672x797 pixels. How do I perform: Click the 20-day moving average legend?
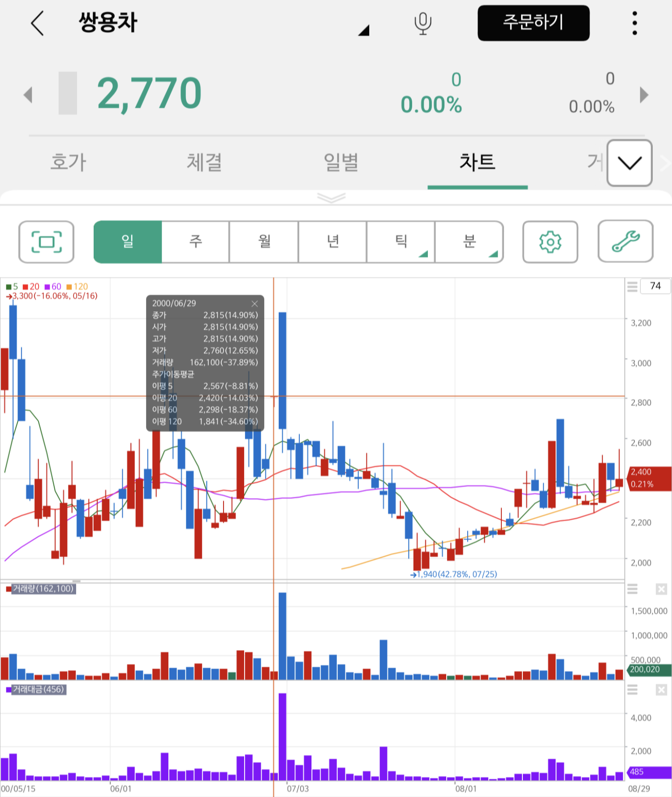coord(31,286)
